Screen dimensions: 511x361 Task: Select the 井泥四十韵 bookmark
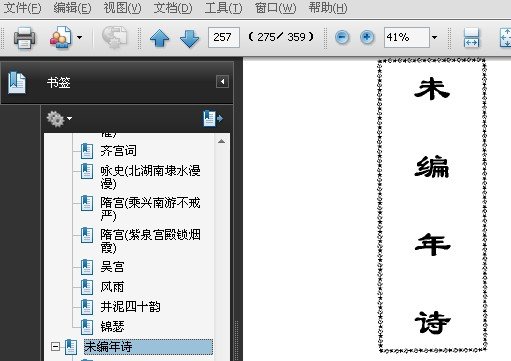pyautogui.click(x=130, y=307)
